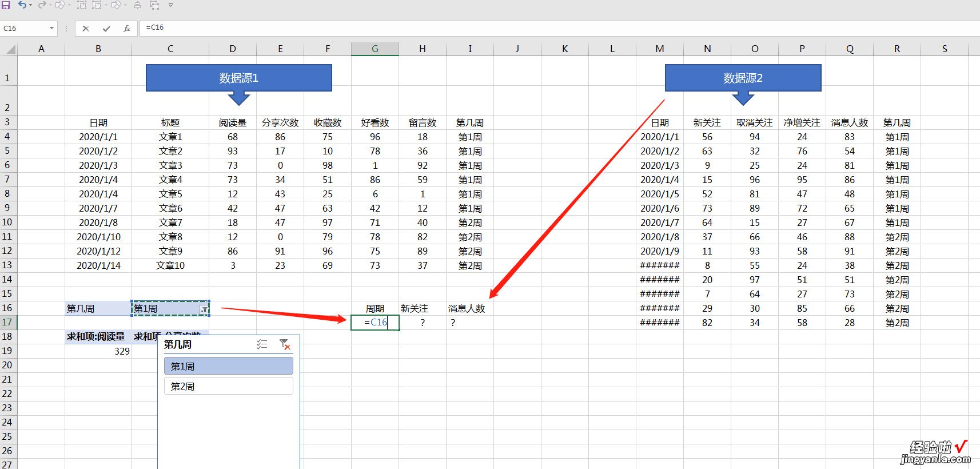
Task: Expand the Name Box dropdown arrow
Action: coord(51,28)
